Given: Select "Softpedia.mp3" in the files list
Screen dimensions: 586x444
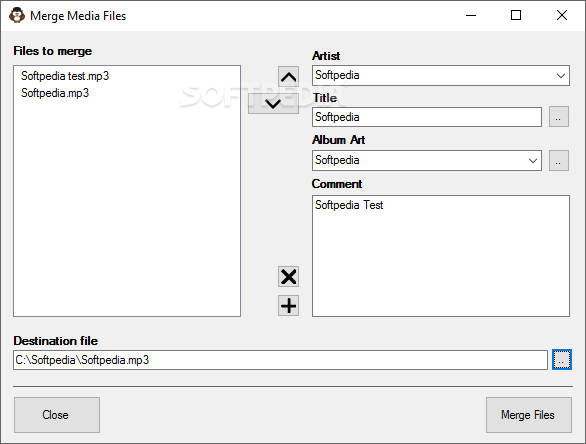Looking at the screenshot, I should click(x=55, y=93).
